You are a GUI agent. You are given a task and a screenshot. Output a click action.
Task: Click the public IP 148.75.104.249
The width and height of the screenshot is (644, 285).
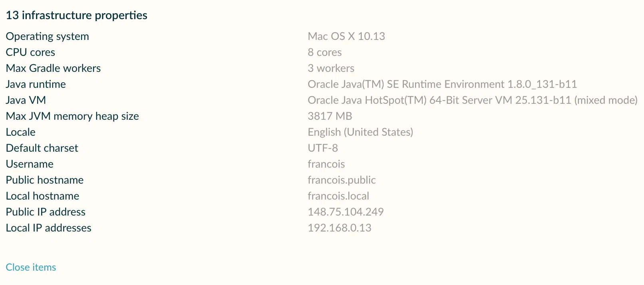click(346, 212)
